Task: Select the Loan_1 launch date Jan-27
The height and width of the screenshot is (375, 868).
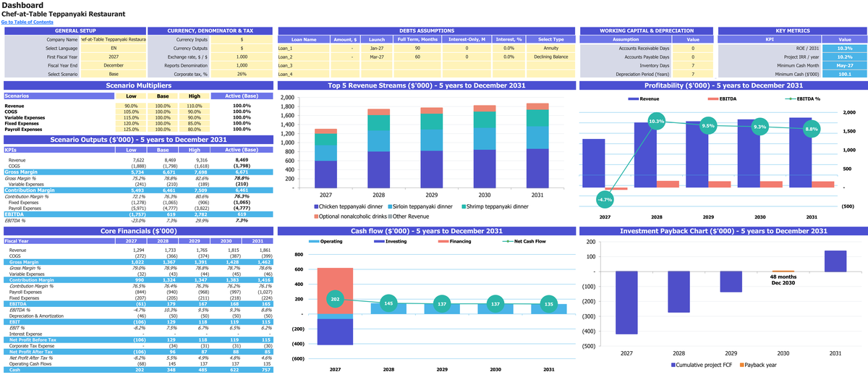Action: (377, 48)
